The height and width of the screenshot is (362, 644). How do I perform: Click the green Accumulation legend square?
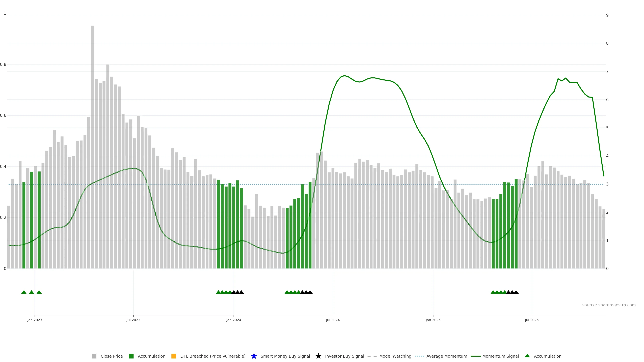131,356
